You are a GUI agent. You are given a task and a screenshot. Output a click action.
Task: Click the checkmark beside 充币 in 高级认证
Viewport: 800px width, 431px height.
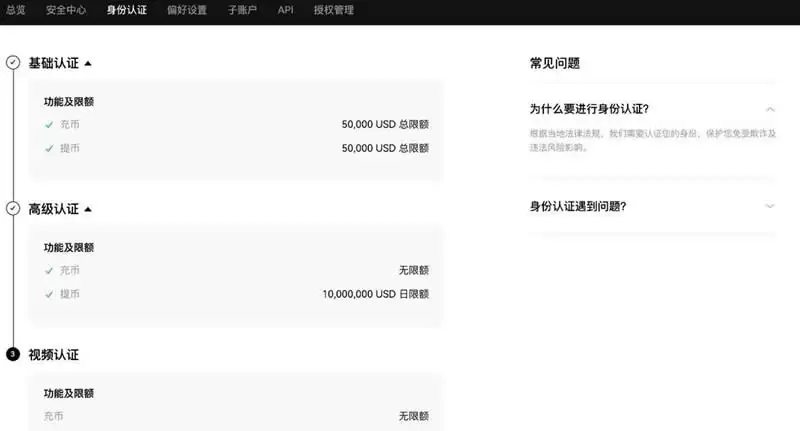(x=49, y=271)
